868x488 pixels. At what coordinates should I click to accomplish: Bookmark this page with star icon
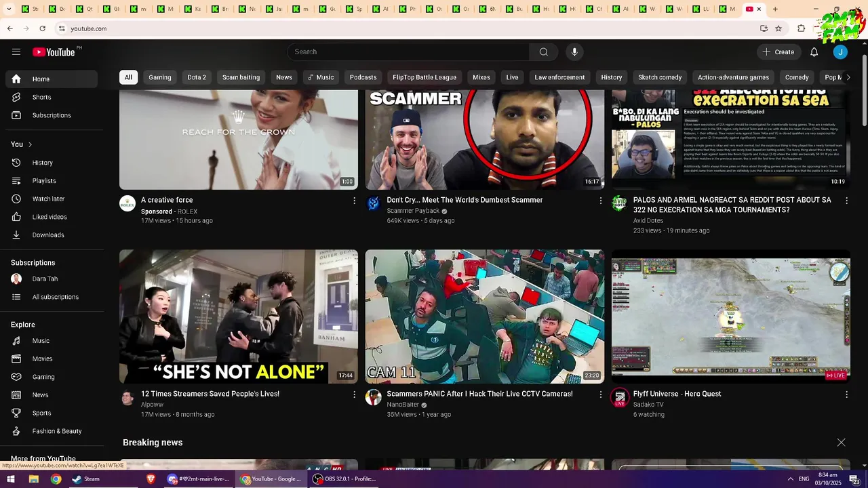[778, 28]
